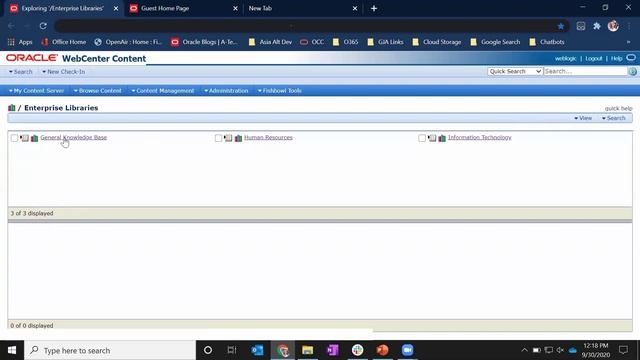Image resolution: width=640 pixels, height=360 pixels.
Task: Open the notification center icon
Action: (623, 350)
